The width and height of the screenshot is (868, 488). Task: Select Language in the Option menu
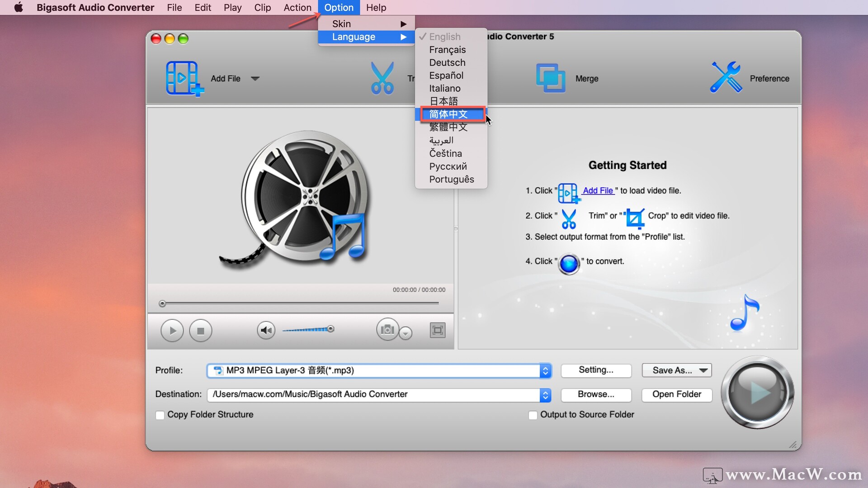(x=366, y=37)
